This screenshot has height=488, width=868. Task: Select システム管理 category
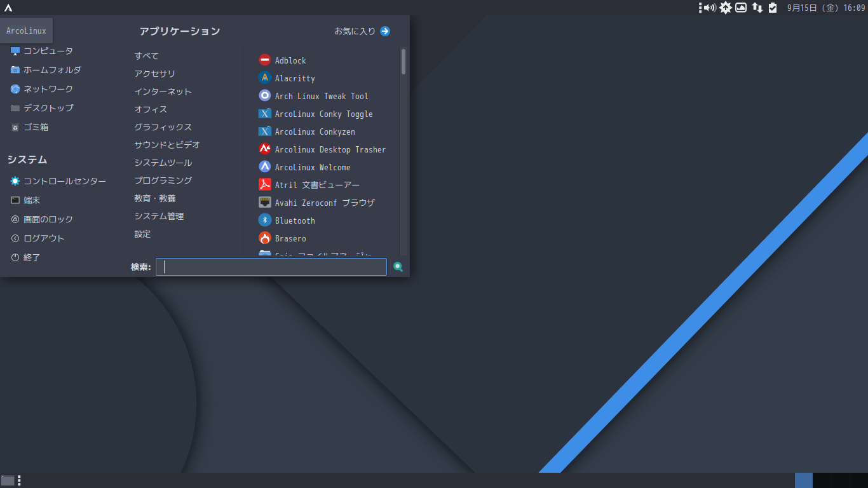pos(159,216)
